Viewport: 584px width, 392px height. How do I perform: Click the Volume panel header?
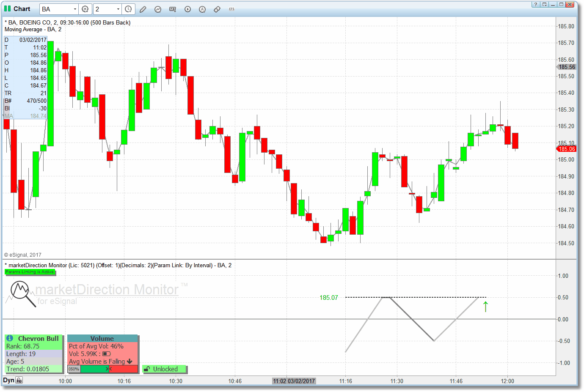102,338
